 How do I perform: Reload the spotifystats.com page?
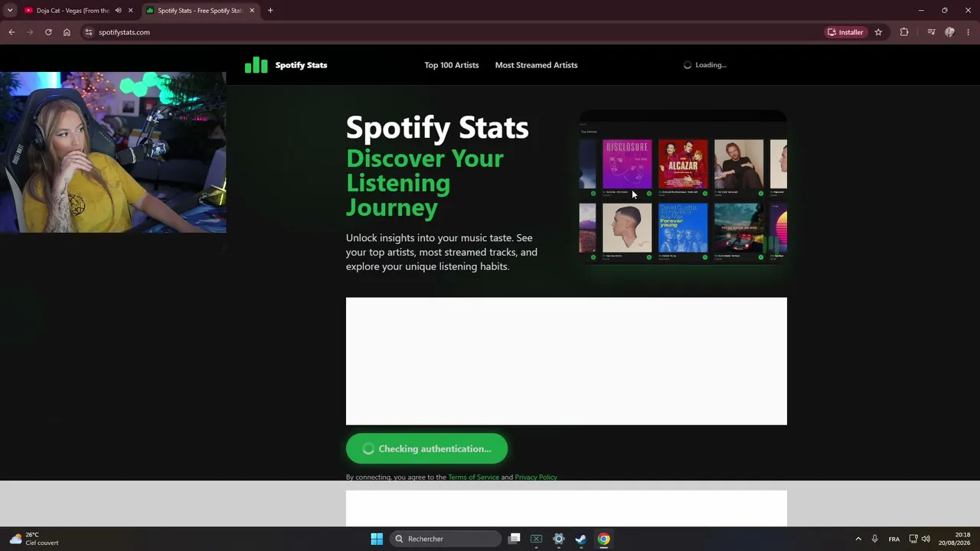pos(48,32)
